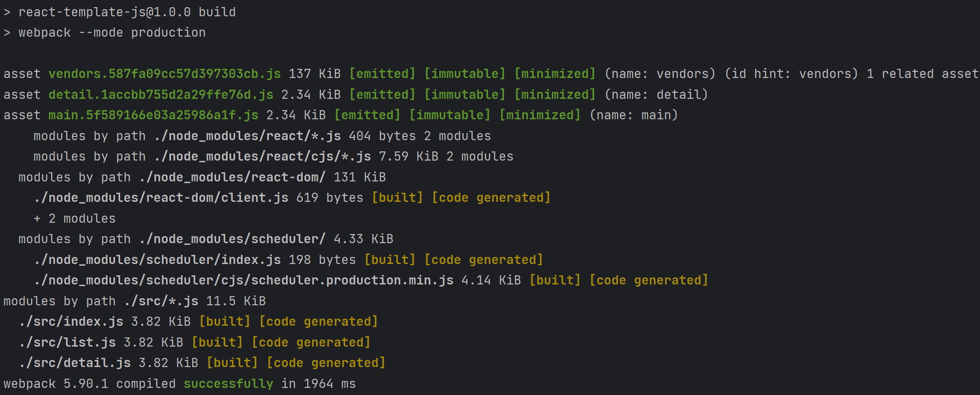Click the ./src/*.js modules path
Screen dimensions: 980x395
161,301
